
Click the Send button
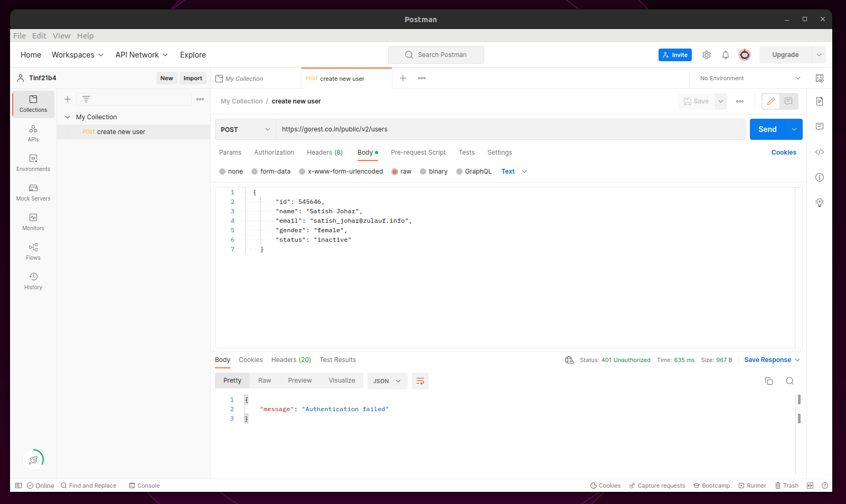pyautogui.click(x=767, y=129)
